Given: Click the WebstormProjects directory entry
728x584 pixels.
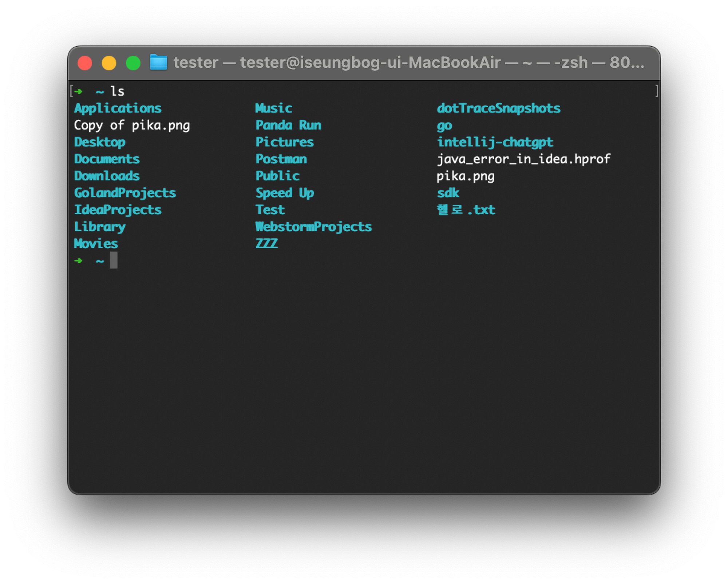Looking at the screenshot, I should (313, 227).
